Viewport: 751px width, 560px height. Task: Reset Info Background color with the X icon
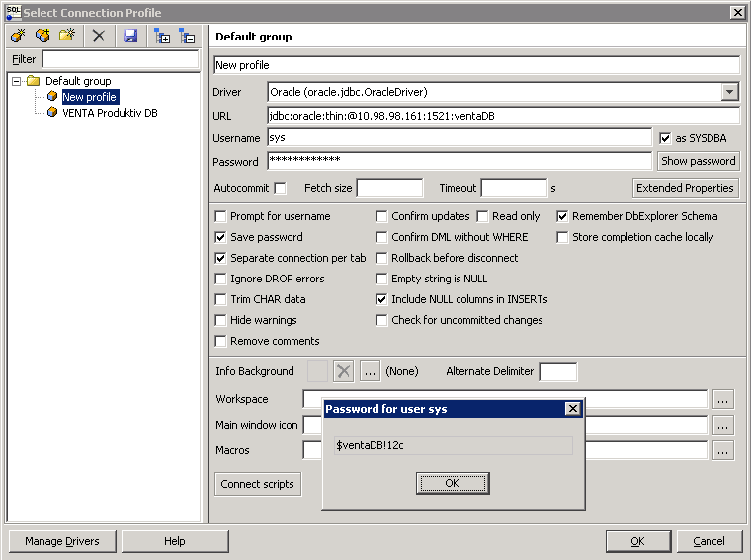pos(343,371)
